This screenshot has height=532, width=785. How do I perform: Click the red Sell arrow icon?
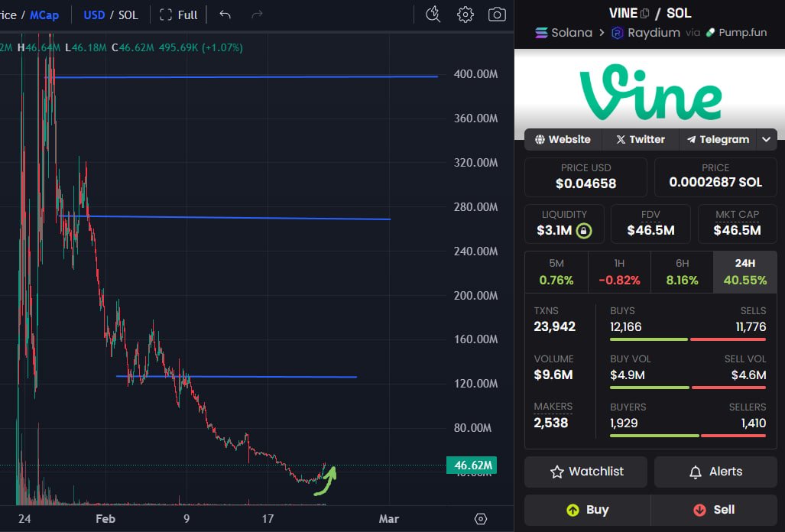coord(699,510)
